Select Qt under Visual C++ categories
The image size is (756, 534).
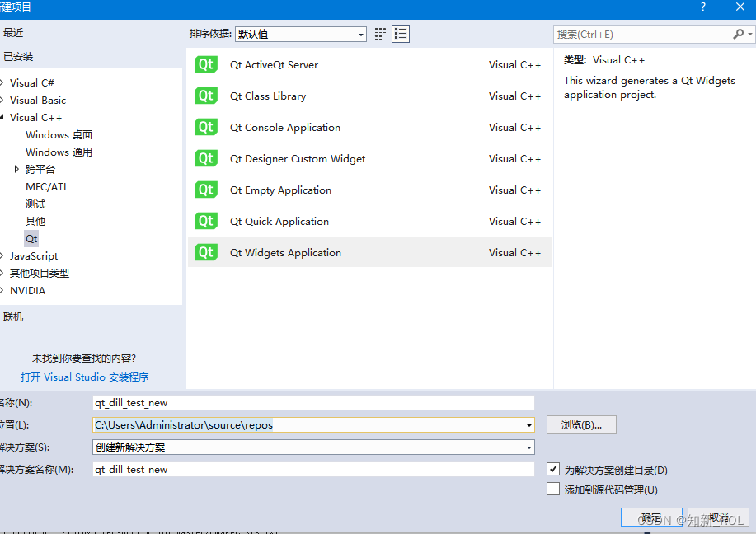point(31,238)
